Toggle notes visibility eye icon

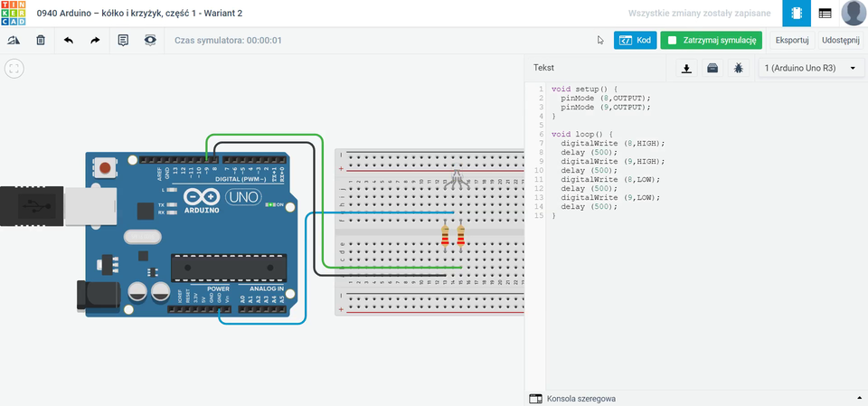click(x=150, y=41)
